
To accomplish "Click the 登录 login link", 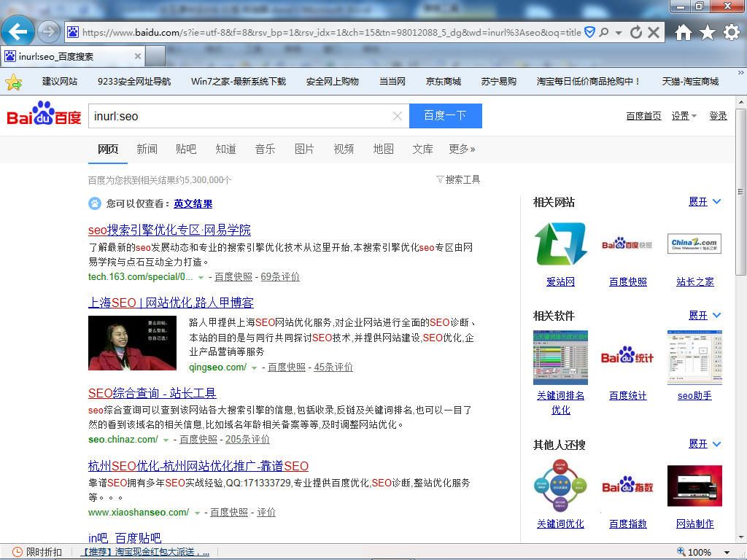I will (718, 116).
